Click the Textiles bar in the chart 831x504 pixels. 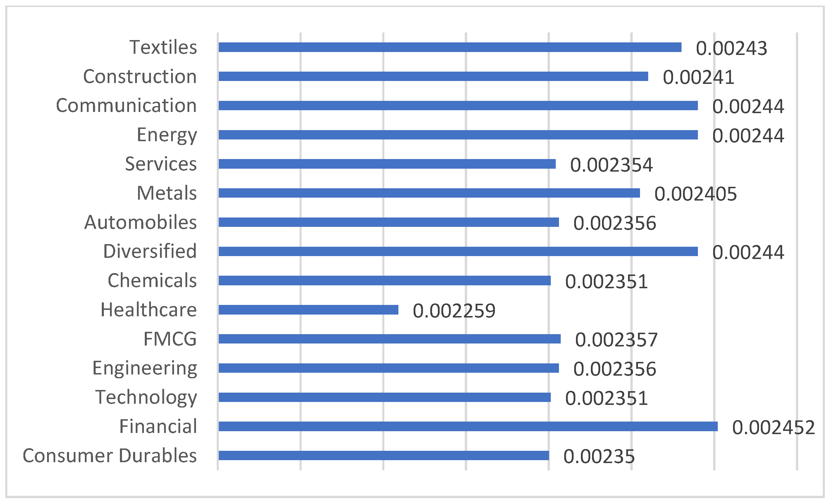450,47
